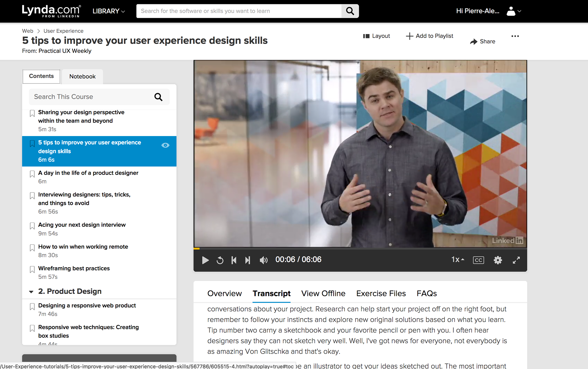
Task: Click the Layout button
Action: (376, 36)
